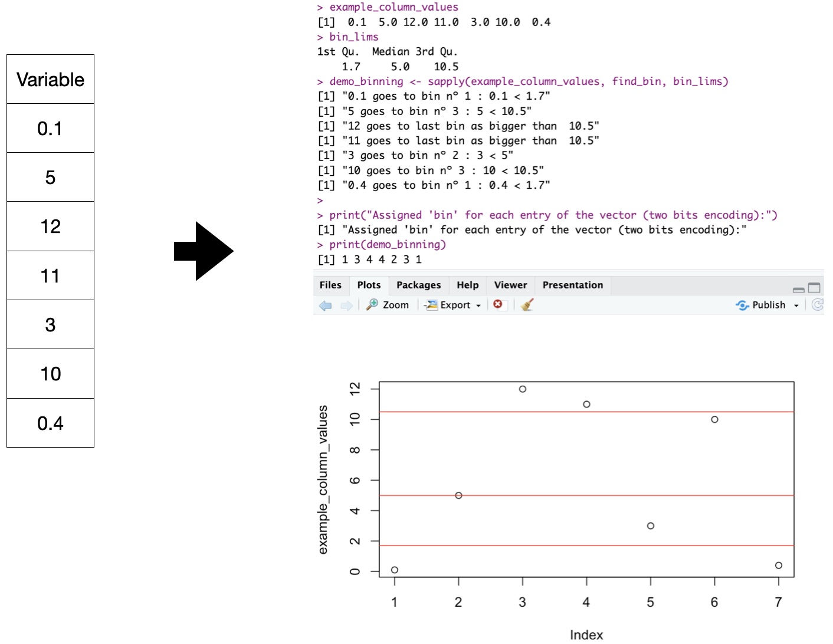Image resolution: width=833 pixels, height=644 pixels.
Task: Remove current plot with red X icon
Action: (x=498, y=304)
